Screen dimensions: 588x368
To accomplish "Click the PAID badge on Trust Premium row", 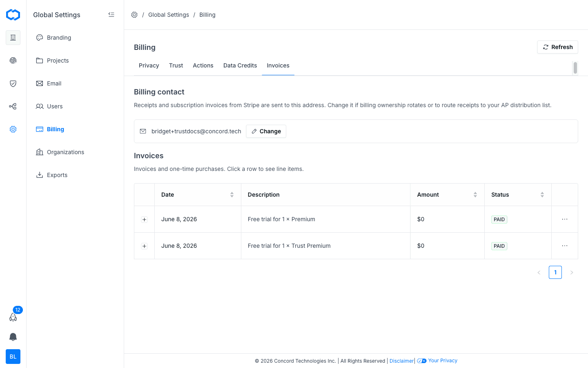I will point(499,246).
